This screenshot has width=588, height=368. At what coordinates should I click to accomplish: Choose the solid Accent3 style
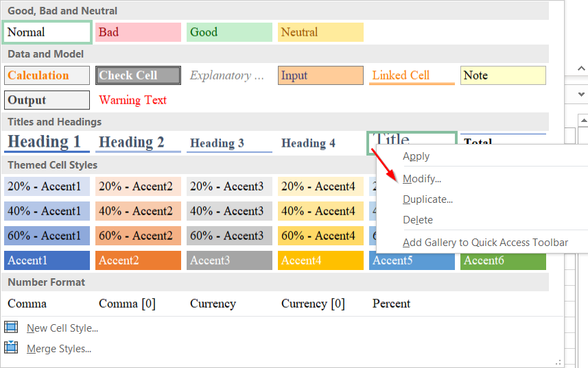point(229,260)
